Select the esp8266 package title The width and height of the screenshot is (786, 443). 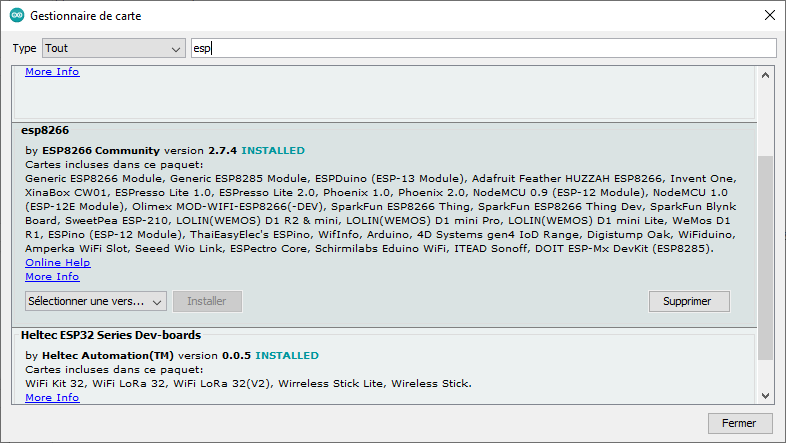click(47, 131)
